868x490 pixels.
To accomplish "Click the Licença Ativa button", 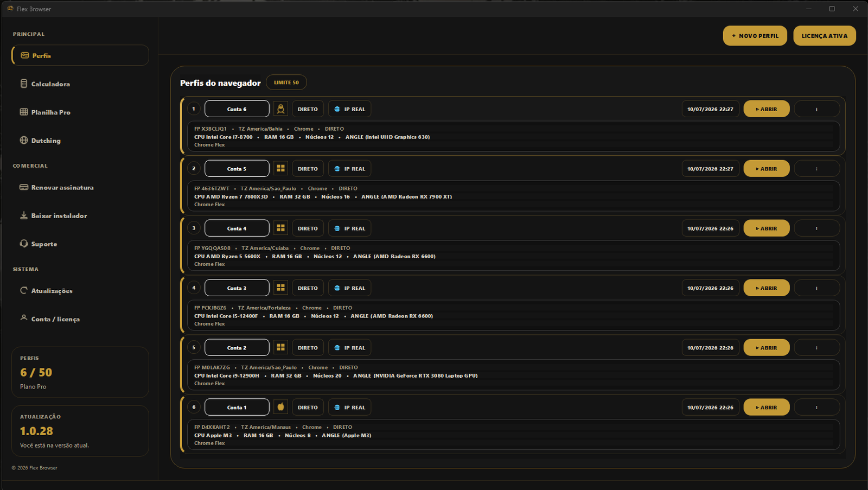I will 825,36.
